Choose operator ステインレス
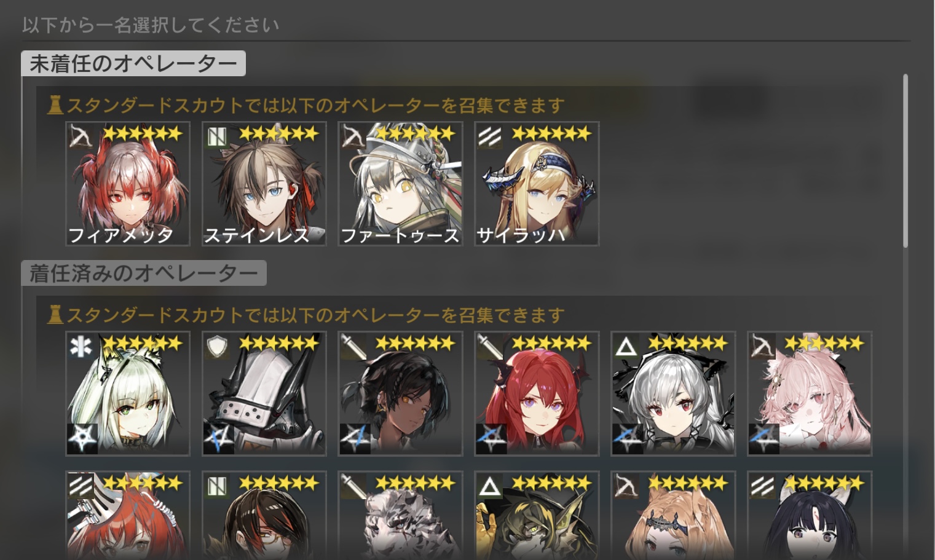This screenshot has height=560, width=935. (264, 184)
